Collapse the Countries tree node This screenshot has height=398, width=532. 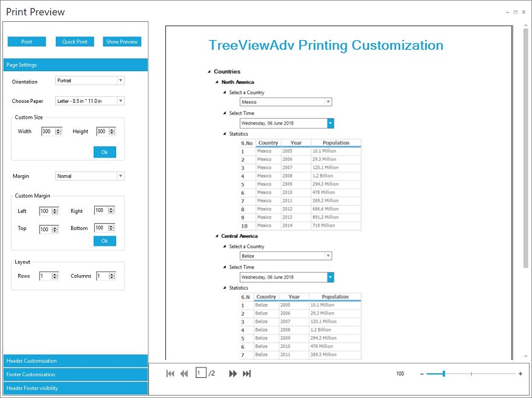(209, 72)
